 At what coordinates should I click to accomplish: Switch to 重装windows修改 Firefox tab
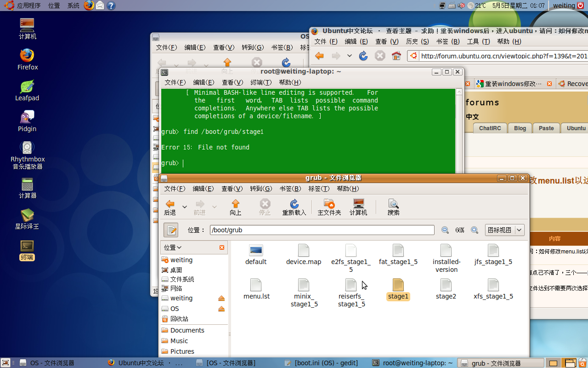pyautogui.click(x=513, y=84)
